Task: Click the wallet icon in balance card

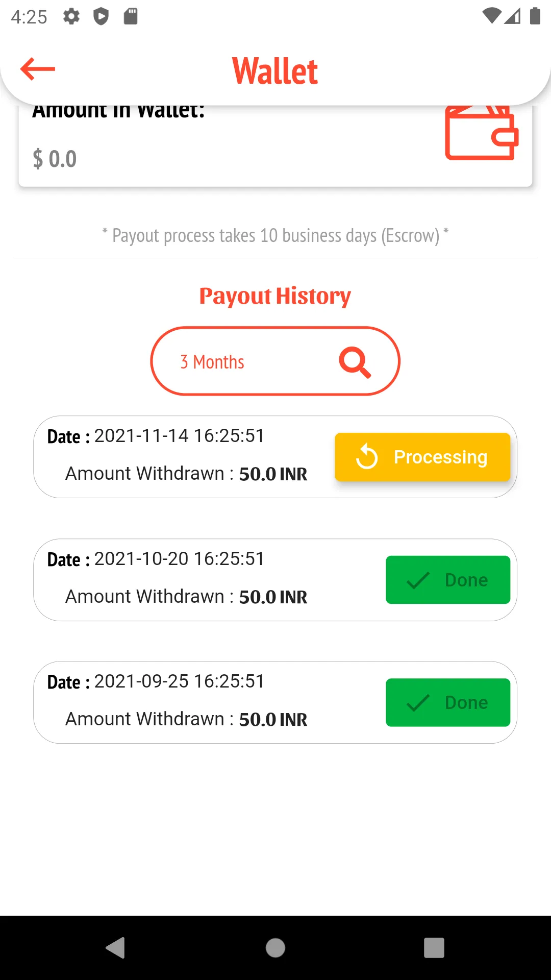Action: [x=482, y=133]
